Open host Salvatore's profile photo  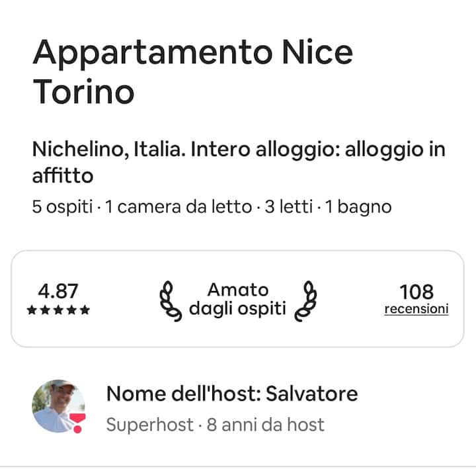tap(58, 406)
